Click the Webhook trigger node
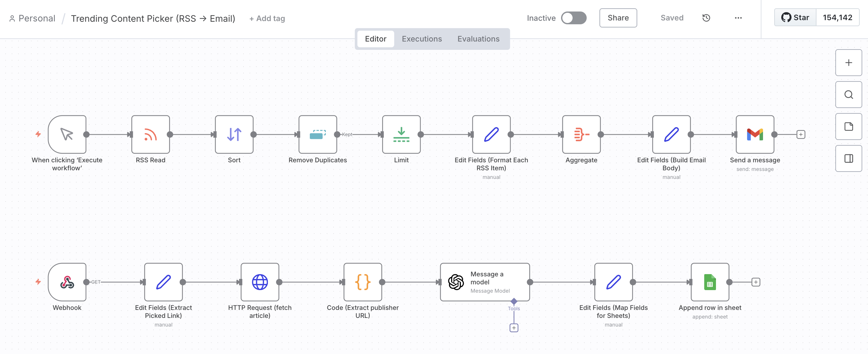 click(67, 282)
